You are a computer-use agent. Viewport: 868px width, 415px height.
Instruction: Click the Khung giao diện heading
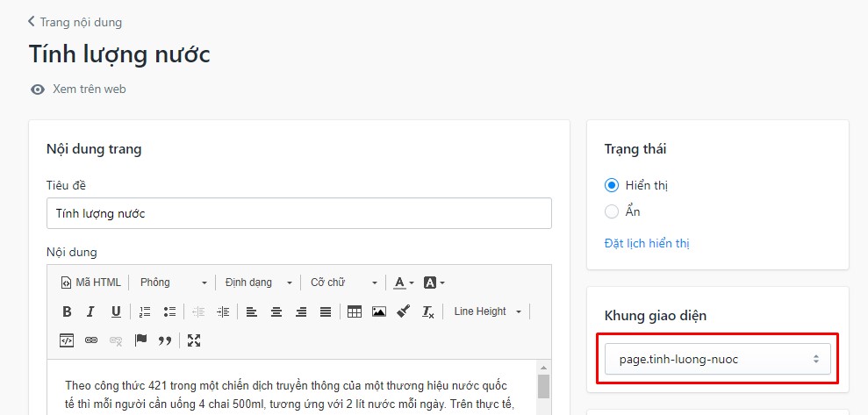click(656, 315)
